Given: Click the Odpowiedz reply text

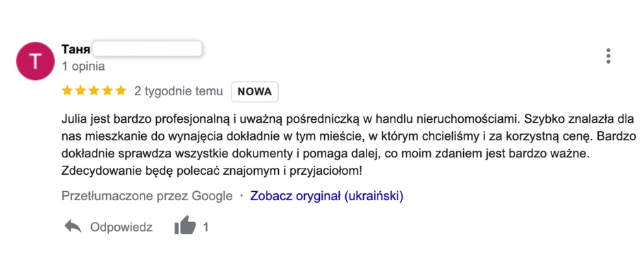Looking at the screenshot, I should [x=121, y=227].
